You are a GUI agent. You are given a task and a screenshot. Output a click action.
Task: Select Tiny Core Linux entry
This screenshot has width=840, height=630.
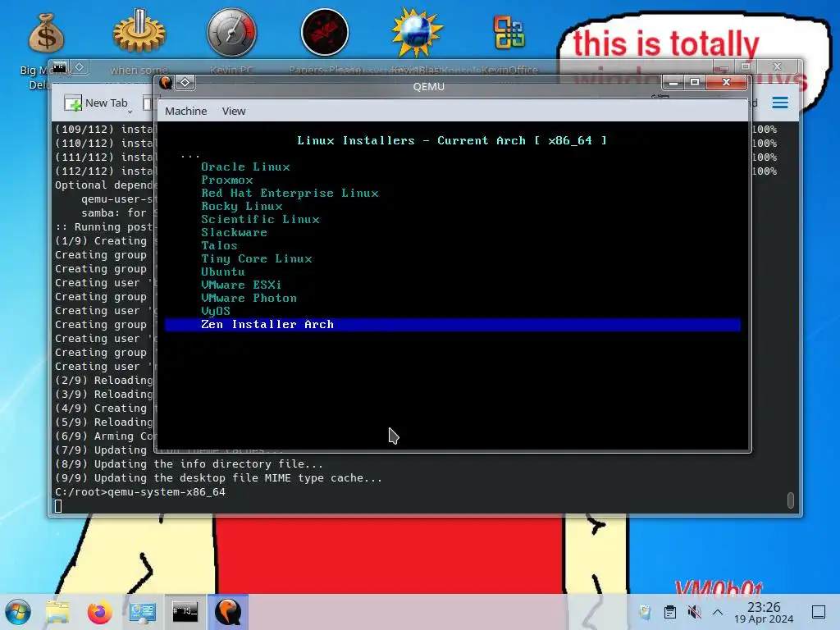[x=257, y=258]
